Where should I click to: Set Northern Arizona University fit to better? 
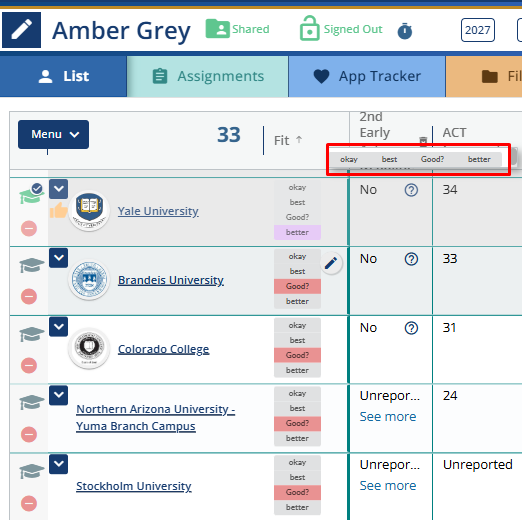click(297, 438)
